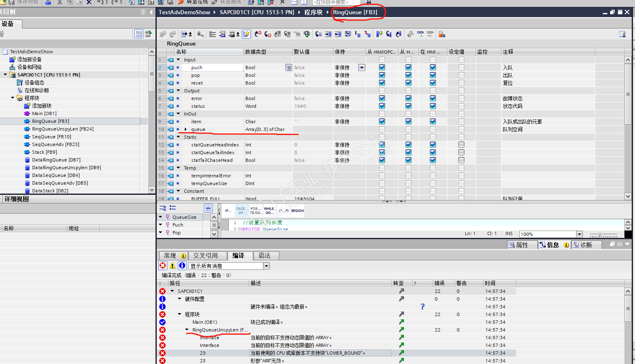Image resolution: width=635 pixels, height=364 pixels.
Task: Toggle HMI/OPC accessible checkbox for push
Action: click(382, 68)
